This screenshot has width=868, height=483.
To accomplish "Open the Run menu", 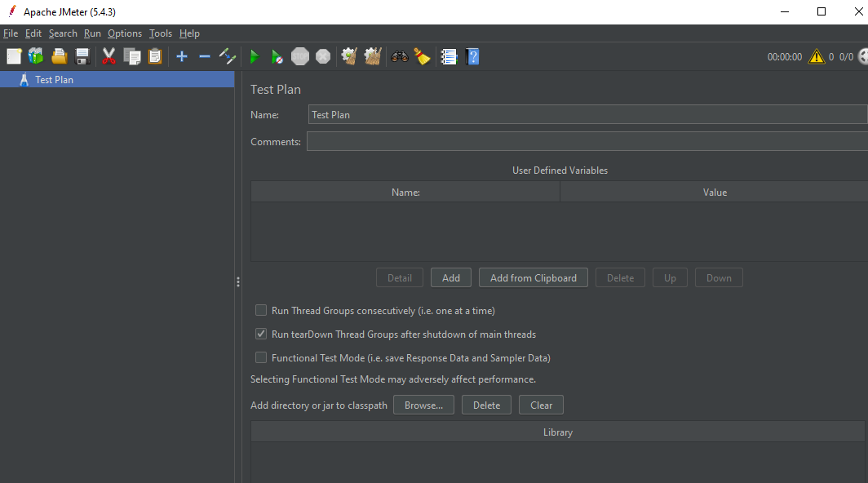I will [92, 33].
